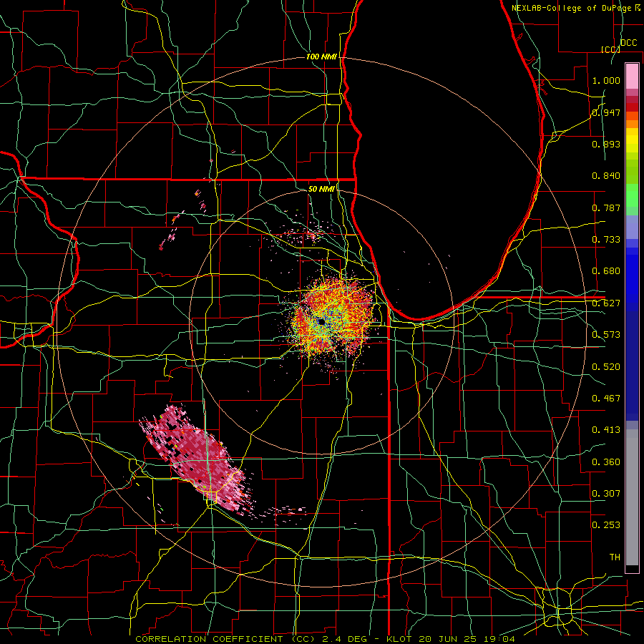
Task: Click the 100 NMI range ring label
Action: [321, 57]
